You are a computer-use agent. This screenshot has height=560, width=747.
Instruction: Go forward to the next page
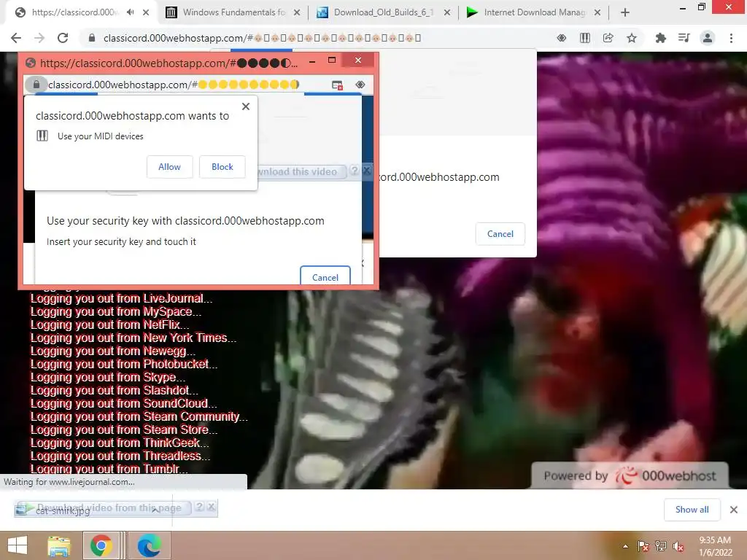(39, 38)
